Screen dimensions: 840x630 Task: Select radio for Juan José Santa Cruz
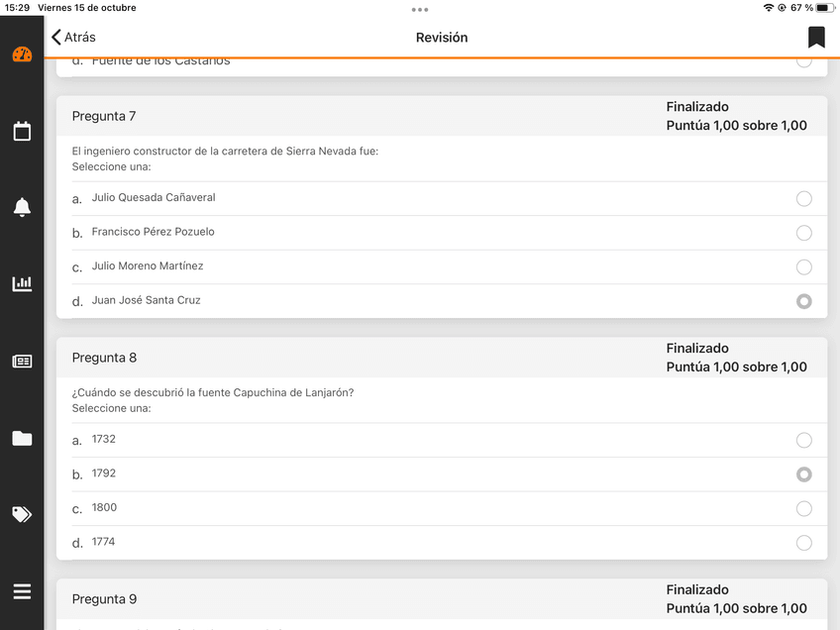803,301
